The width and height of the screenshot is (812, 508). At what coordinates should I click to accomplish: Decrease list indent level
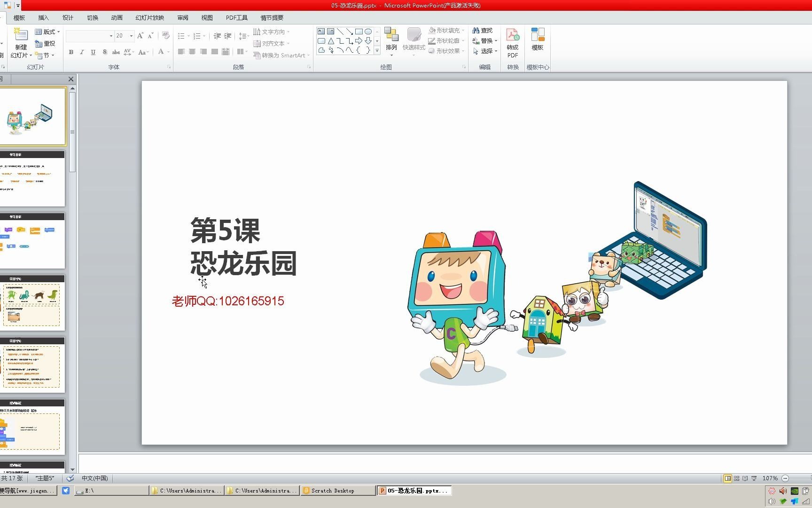(217, 36)
